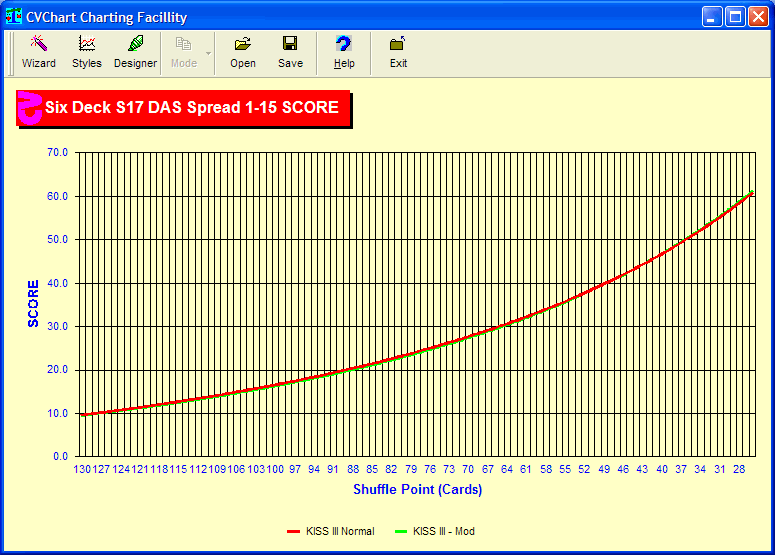Maximize the CVChart window
The width and height of the screenshot is (775, 555).
click(x=734, y=17)
